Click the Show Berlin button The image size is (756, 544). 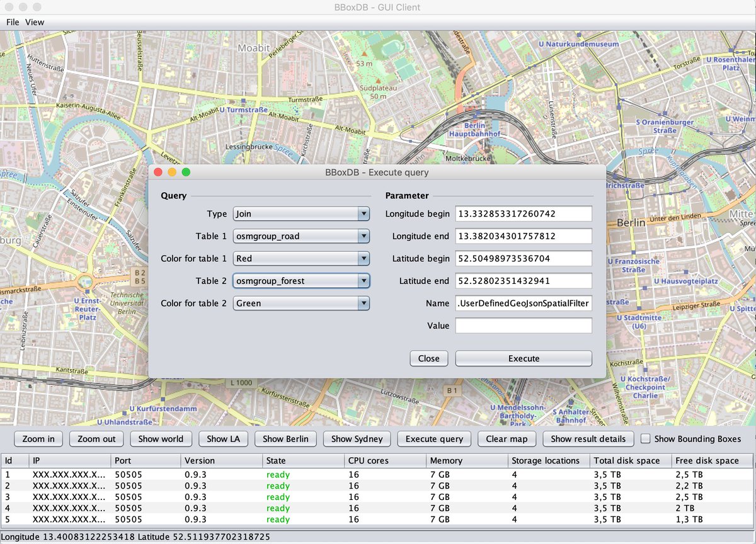tap(286, 439)
